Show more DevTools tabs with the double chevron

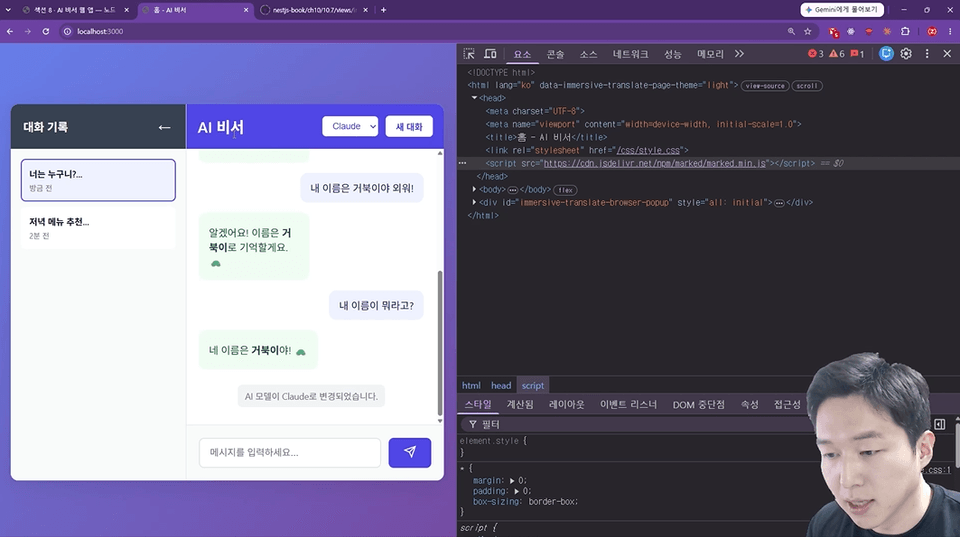[x=740, y=54]
